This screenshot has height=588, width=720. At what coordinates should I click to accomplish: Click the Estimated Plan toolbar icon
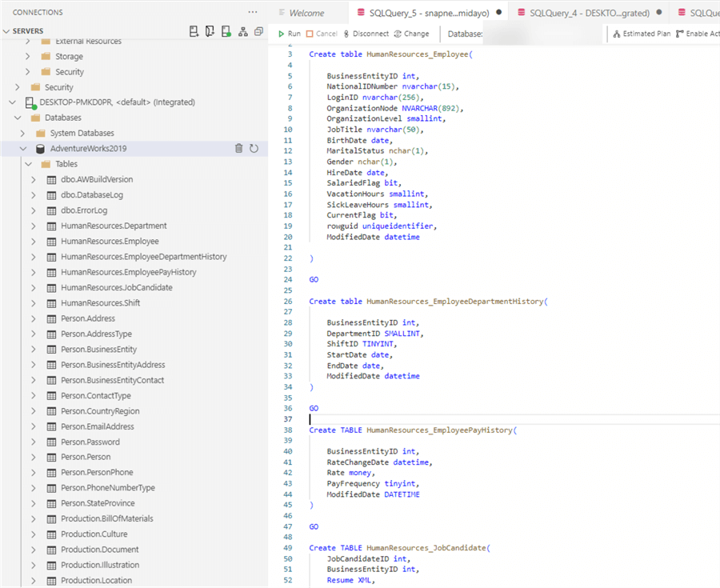point(617,34)
